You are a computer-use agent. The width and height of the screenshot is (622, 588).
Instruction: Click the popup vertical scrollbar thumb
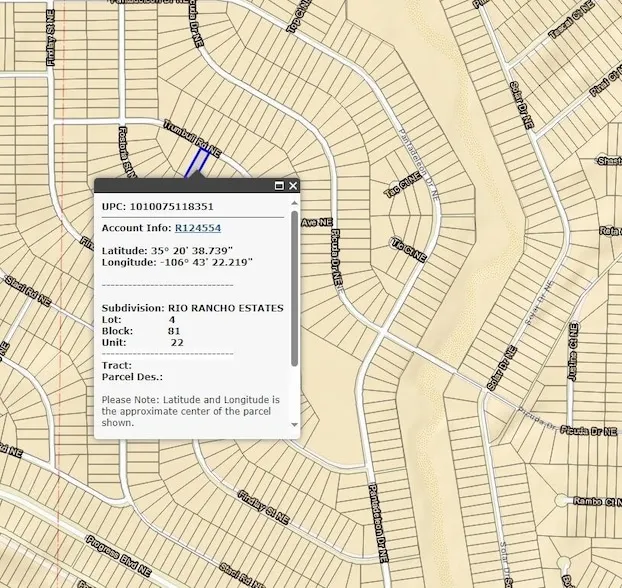[x=294, y=290]
